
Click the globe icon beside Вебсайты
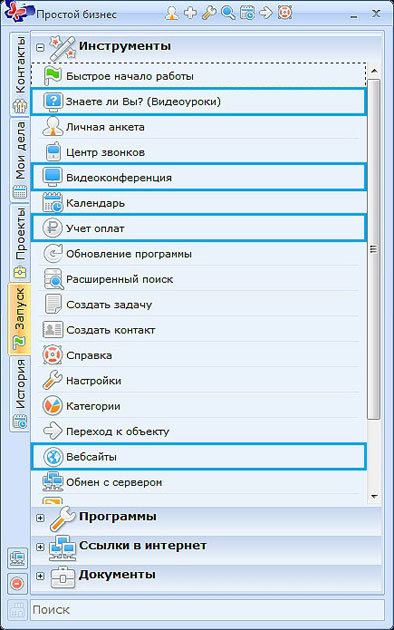53,456
